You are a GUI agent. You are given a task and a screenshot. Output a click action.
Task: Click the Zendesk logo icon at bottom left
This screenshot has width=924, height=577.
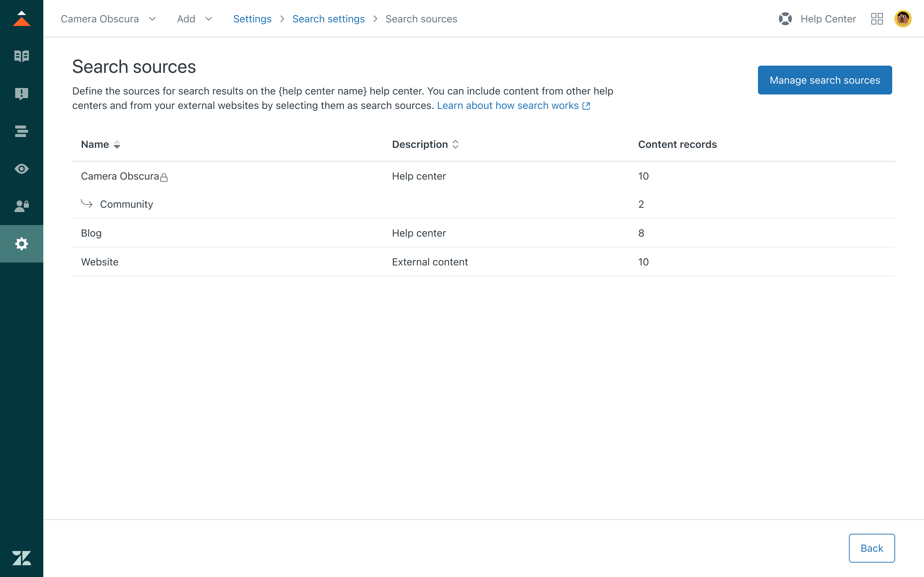pyautogui.click(x=21, y=558)
